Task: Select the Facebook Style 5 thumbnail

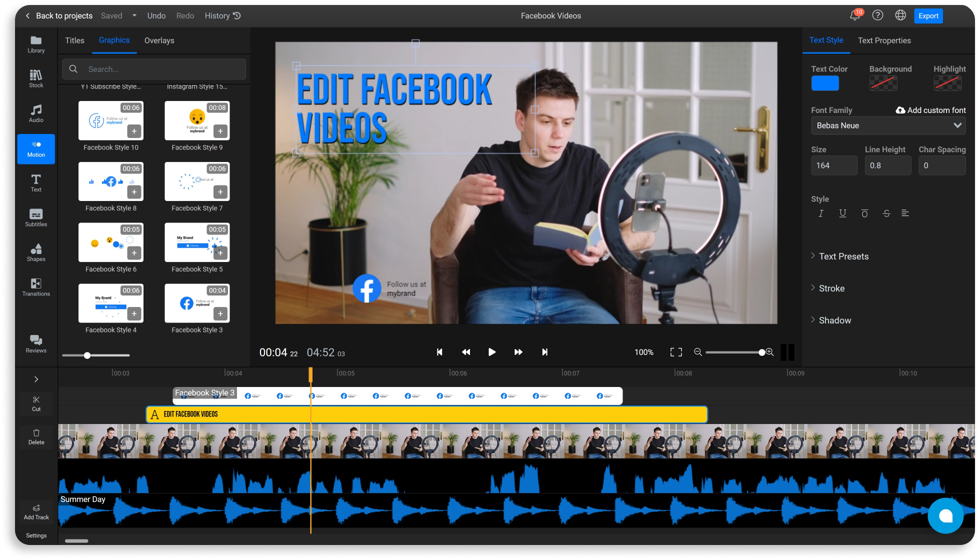Action: click(197, 242)
